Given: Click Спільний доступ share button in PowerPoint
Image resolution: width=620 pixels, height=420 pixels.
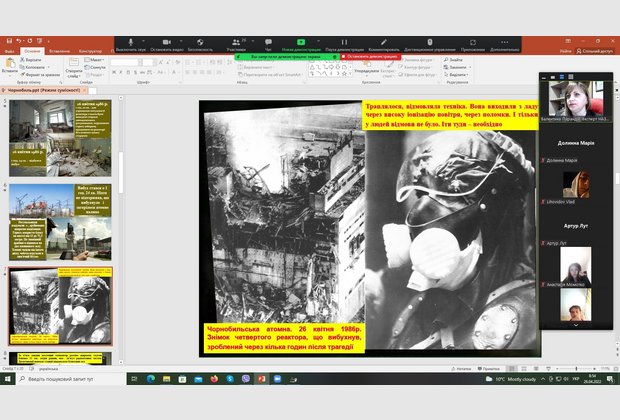Looking at the screenshot, I should [x=593, y=50].
